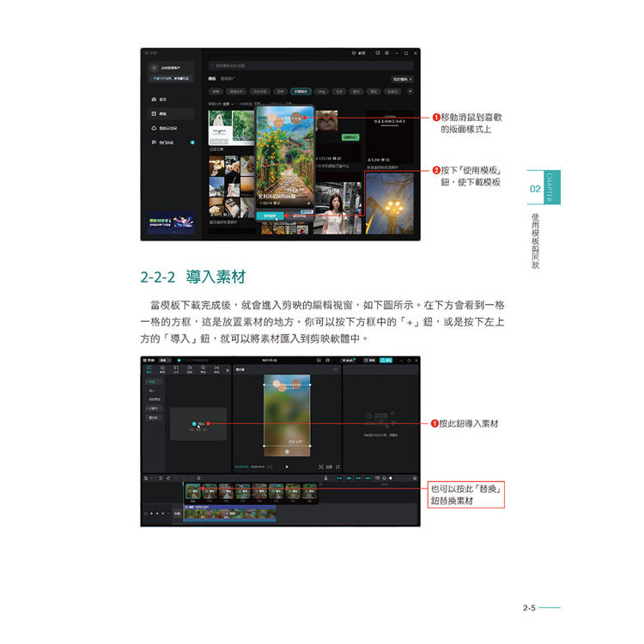Select the first clip thumbnail in timeline
This screenshot has width=644, height=644.
(x=193, y=491)
